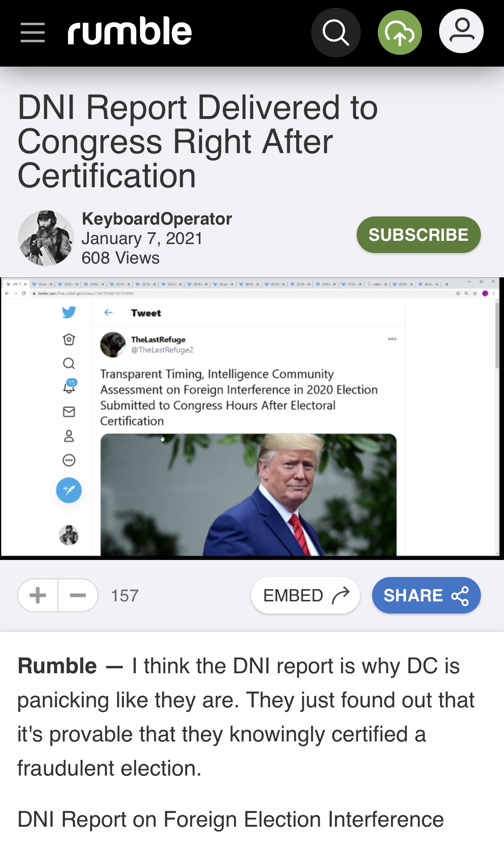Open KeyboardOperator channel avatar
504x845 pixels.
(46, 238)
